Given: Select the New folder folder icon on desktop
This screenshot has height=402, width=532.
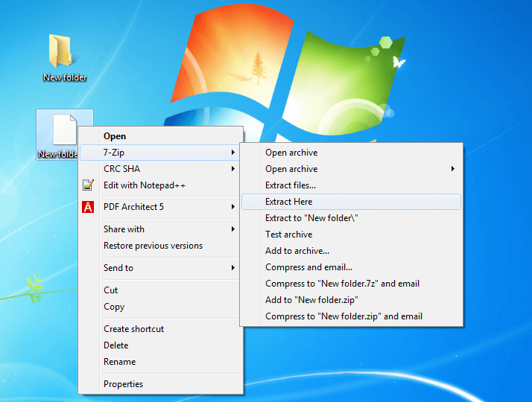Looking at the screenshot, I should pyautogui.click(x=60, y=51).
